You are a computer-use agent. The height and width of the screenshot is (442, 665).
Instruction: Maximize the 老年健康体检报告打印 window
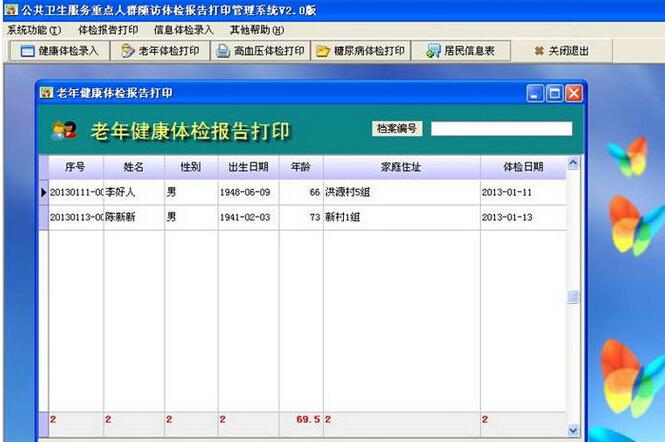(x=554, y=93)
